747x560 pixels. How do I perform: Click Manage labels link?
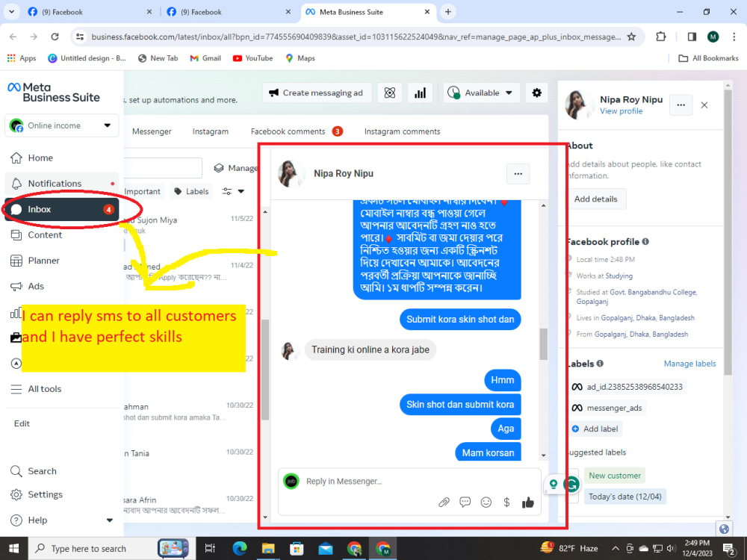[689, 364]
